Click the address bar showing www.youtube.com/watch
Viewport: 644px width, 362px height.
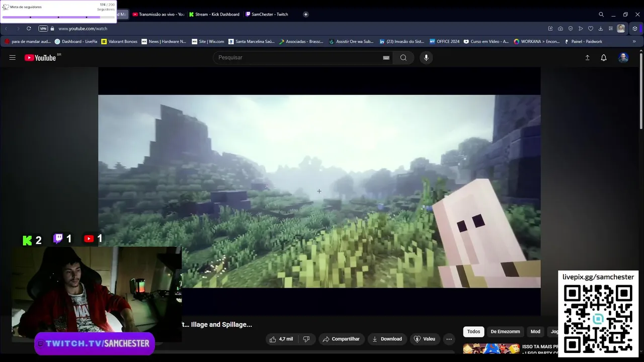(83, 29)
